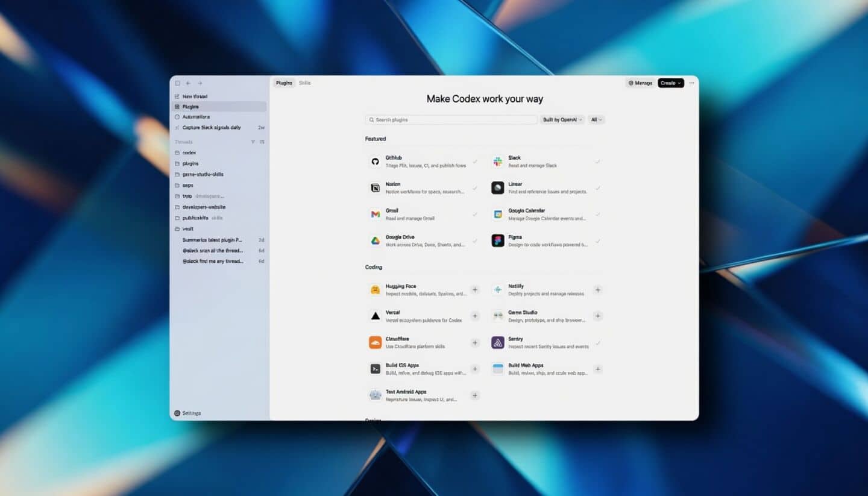Add the Netlify plugin with plus button

point(597,290)
